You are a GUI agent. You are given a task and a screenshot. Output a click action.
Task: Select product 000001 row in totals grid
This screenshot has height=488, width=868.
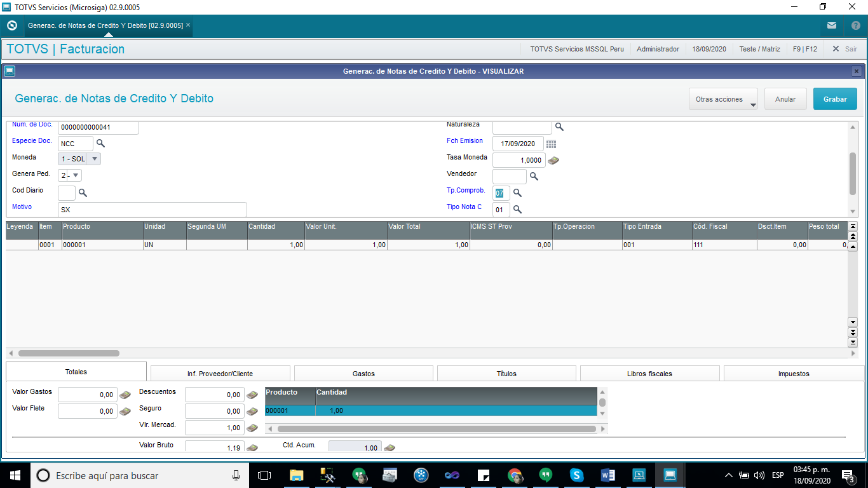click(x=431, y=410)
